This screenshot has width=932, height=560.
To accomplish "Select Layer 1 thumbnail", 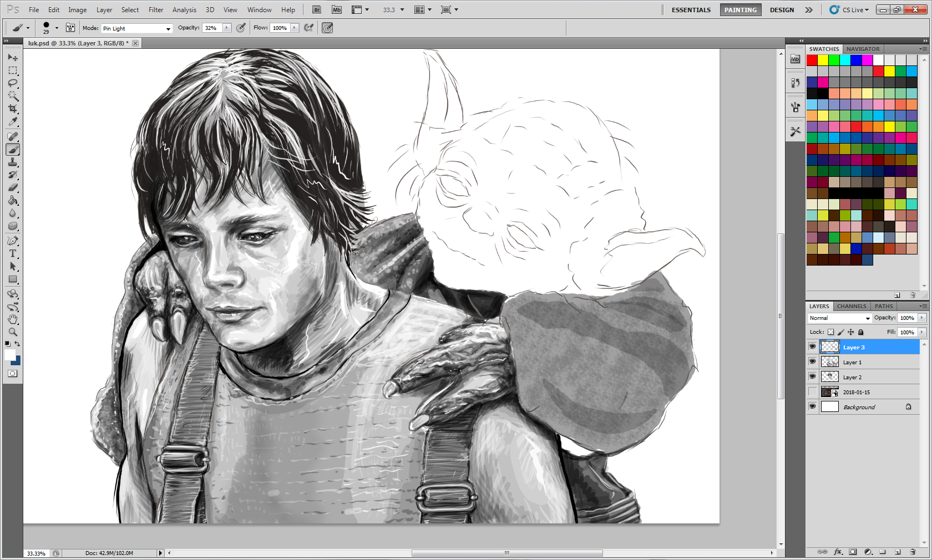I will tap(829, 362).
